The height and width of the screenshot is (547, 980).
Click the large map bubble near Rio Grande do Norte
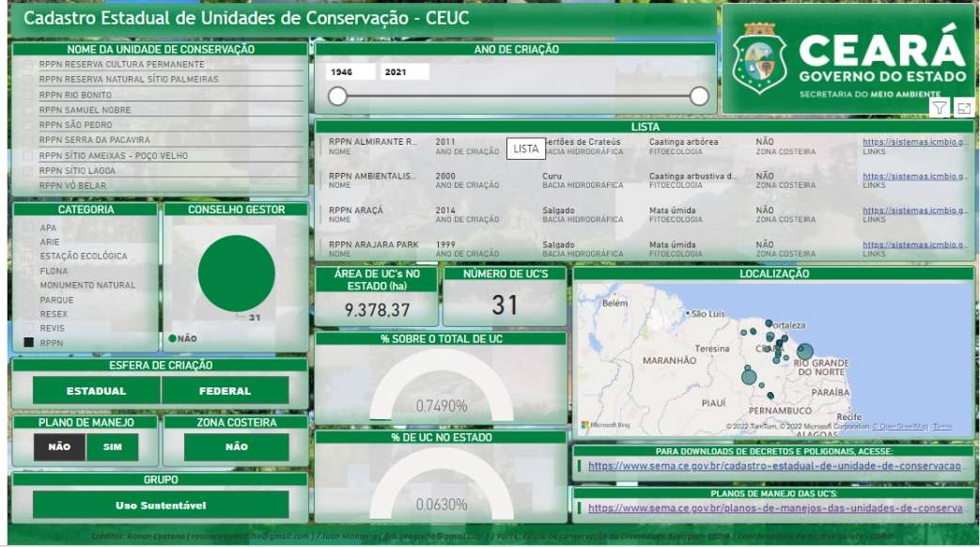click(x=805, y=352)
